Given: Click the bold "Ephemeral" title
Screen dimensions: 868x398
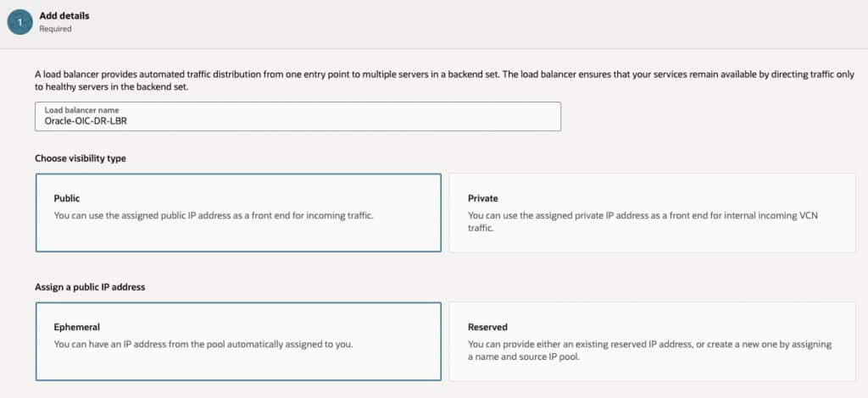Looking at the screenshot, I should (x=77, y=326).
